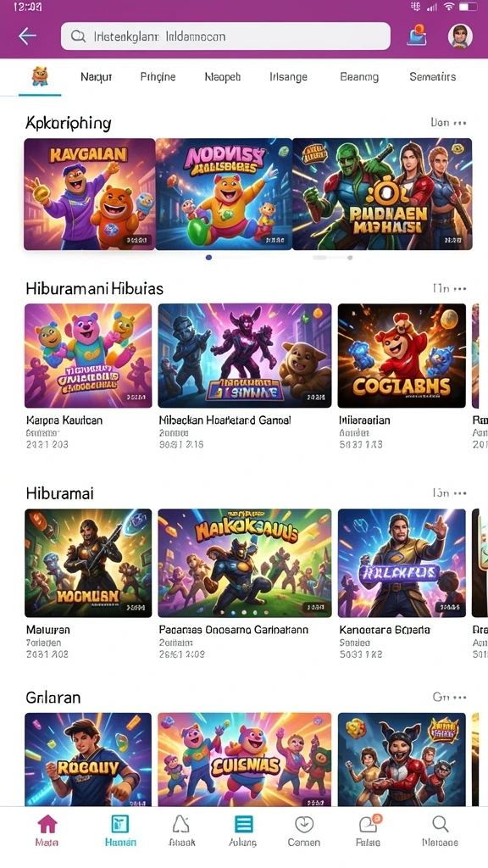
Task: Expand more options beside Hiburamani Hibuias heading
Action: point(459,288)
